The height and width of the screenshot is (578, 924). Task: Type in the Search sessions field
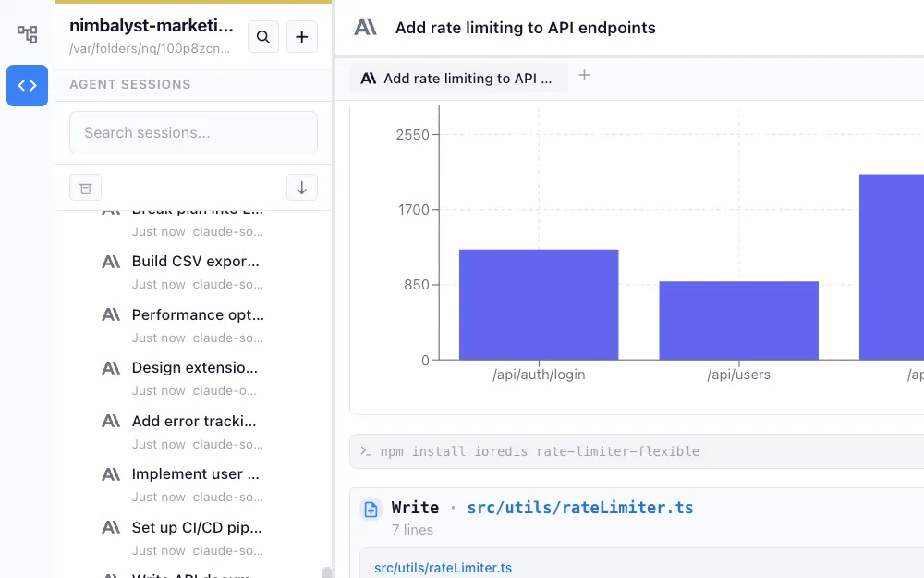click(x=193, y=133)
